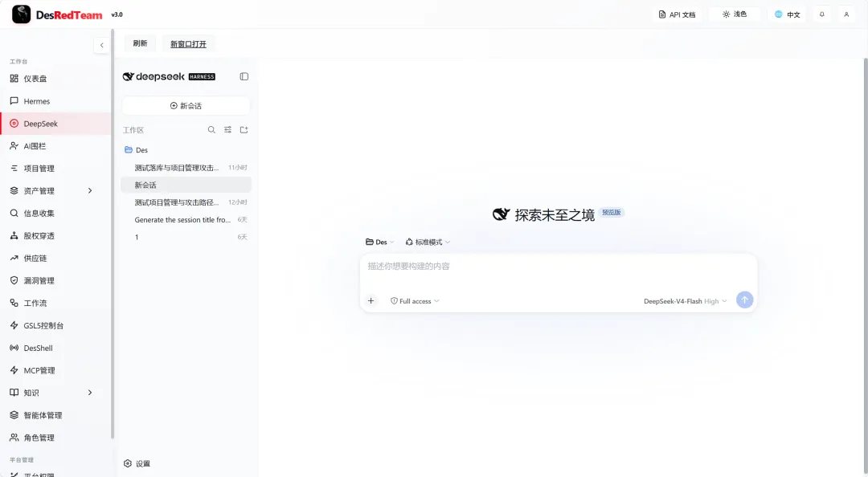The image size is (868, 477).
Task: Open Hermes in the sidebar
Action: tap(55, 101)
